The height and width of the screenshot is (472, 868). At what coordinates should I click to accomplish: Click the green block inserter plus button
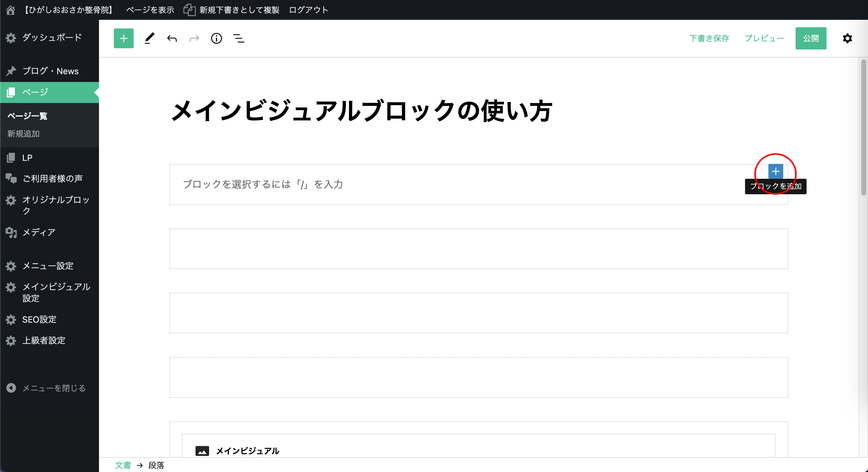click(x=124, y=38)
